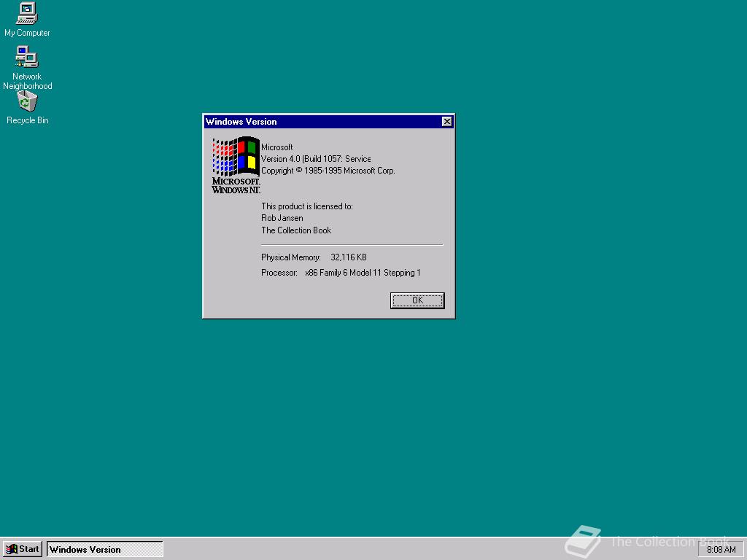Dismiss the dialog with the X button
Image resolution: width=747 pixels, height=560 pixels.
(446, 122)
